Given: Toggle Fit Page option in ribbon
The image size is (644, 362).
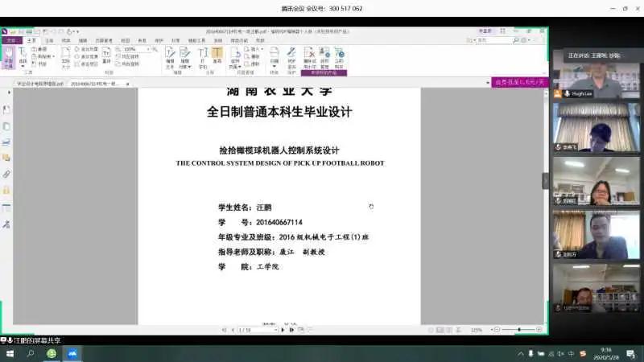Looking at the screenshot, I should point(86,49).
